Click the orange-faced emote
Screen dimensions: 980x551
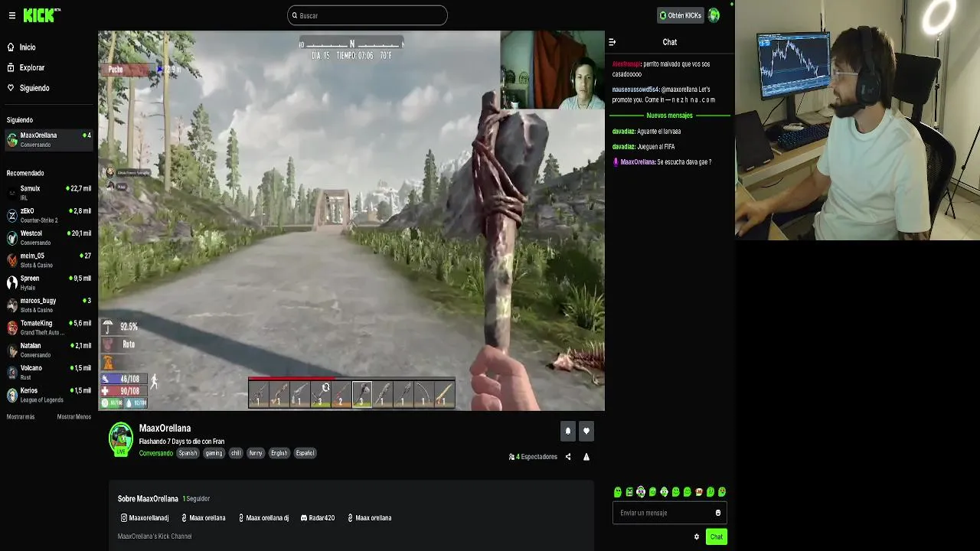tap(699, 492)
